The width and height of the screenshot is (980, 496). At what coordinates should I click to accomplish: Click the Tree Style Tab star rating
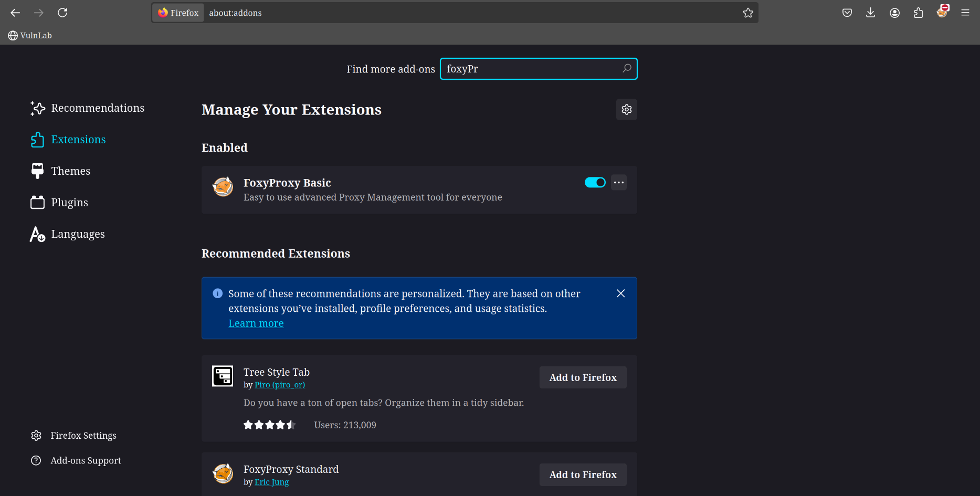coord(270,425)
